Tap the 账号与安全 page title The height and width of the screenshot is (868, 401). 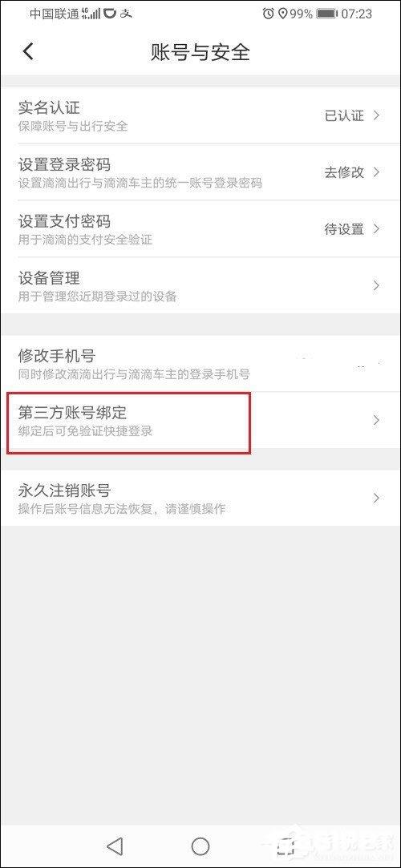click(200, 52)
